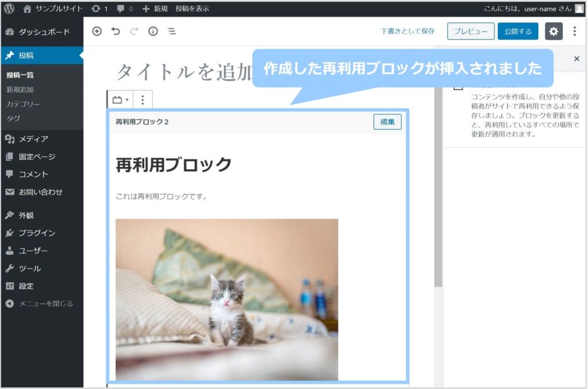
Task: Open the プラグイン menu item
Action: click(37, 233)
